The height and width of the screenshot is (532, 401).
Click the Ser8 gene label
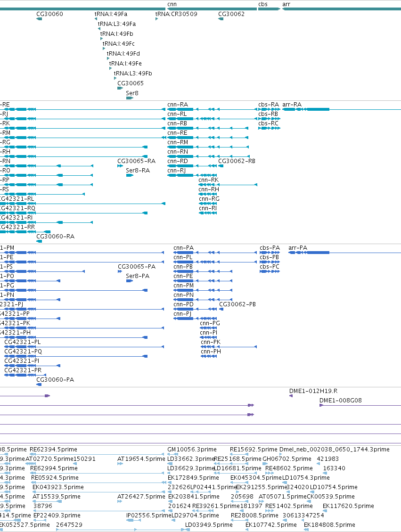tap(132, 93)
